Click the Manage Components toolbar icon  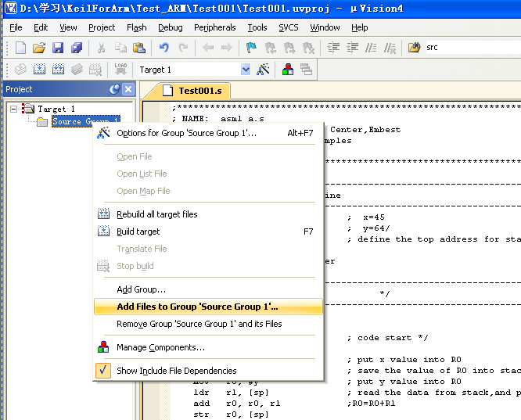click(x=288, y=70)
